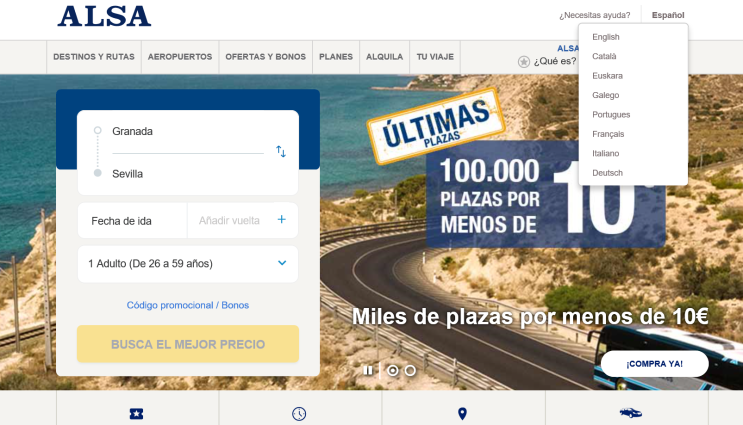Expand the 1 Adulto passenger dropdown
743x425 pixels.
click(188, 263)
